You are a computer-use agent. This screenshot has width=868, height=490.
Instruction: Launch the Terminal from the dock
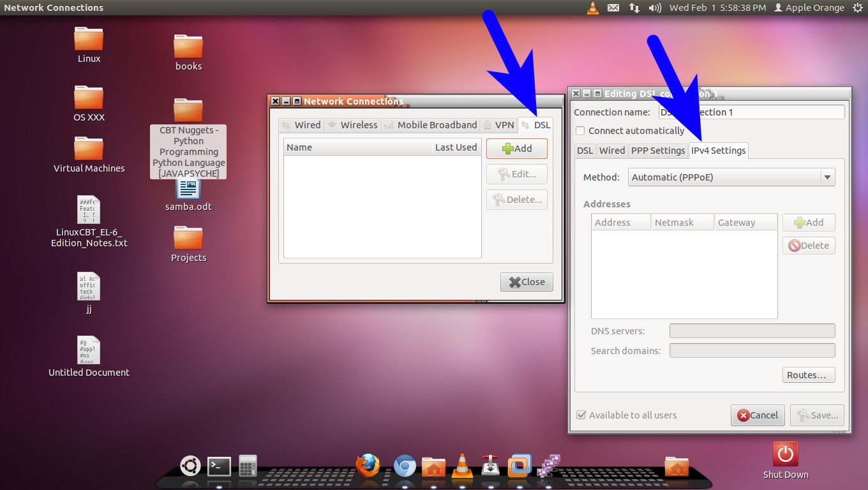pos(219,466)
